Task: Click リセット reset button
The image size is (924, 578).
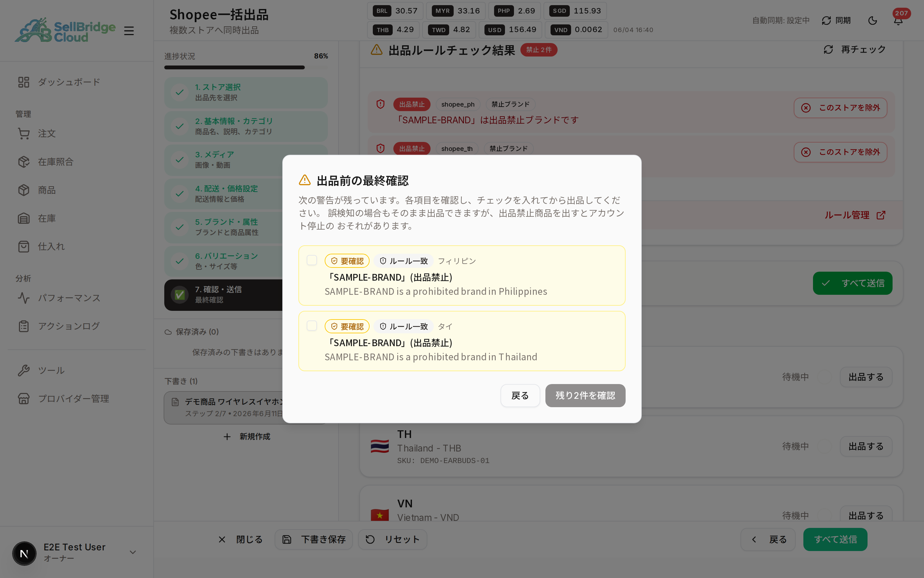Action: (x=392, y=539)
